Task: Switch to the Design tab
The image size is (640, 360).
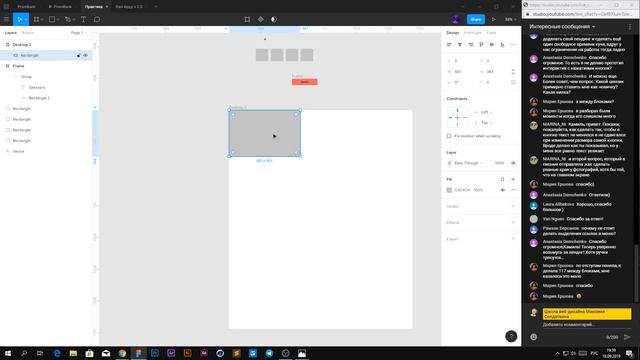Action: pos(452,33)
